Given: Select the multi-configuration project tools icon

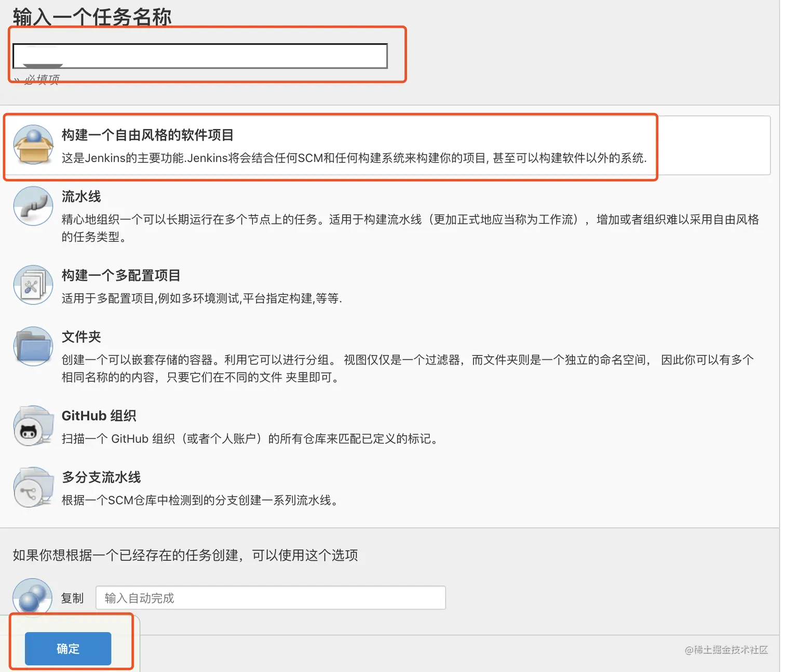Looking at the screenshot, I should (x=33, y=285).
